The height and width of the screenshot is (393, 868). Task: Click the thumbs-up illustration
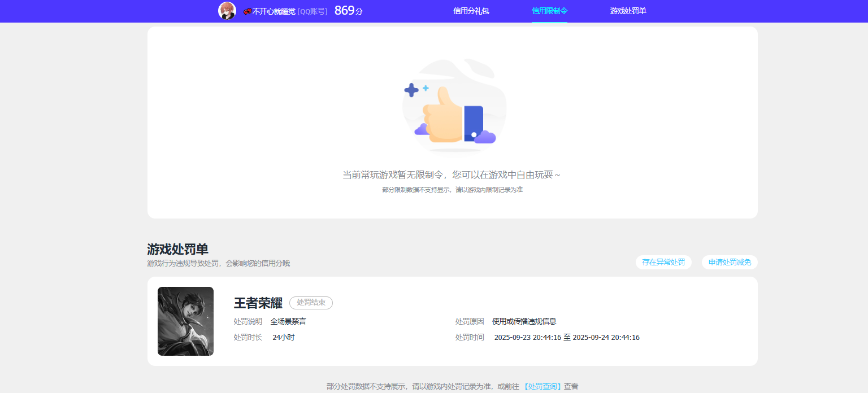point(454,106)
